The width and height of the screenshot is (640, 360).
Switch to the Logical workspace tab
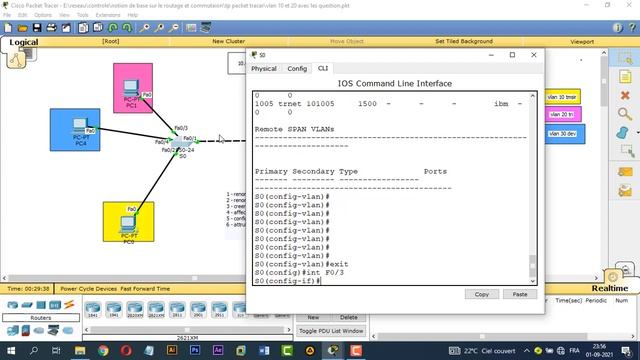pos(24,42)
